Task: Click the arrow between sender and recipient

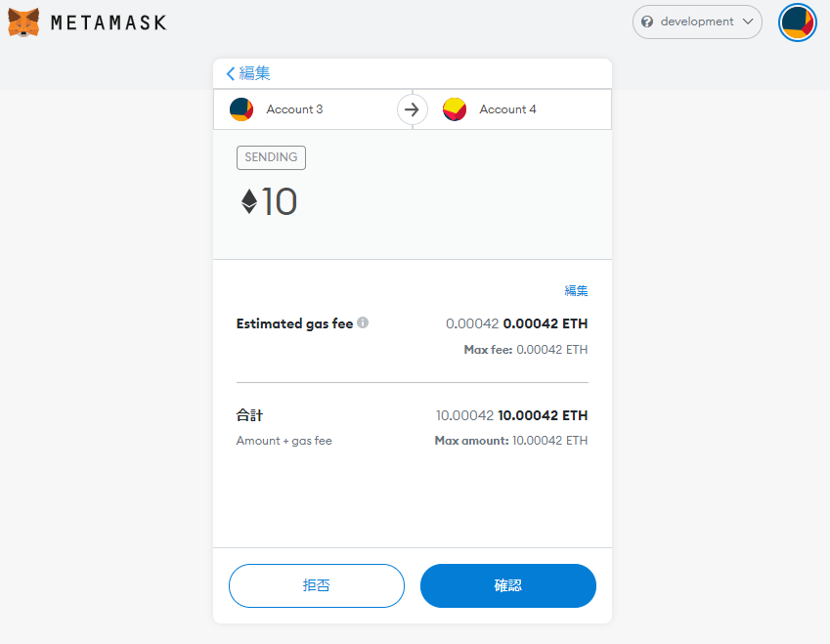Action: pos(413,109)
